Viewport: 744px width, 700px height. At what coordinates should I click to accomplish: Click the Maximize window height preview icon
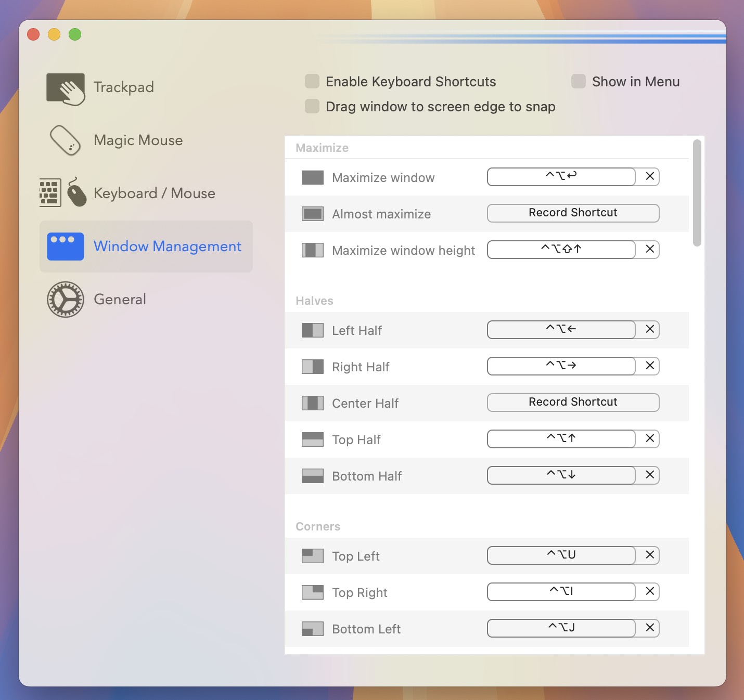(x=312, y=250)
